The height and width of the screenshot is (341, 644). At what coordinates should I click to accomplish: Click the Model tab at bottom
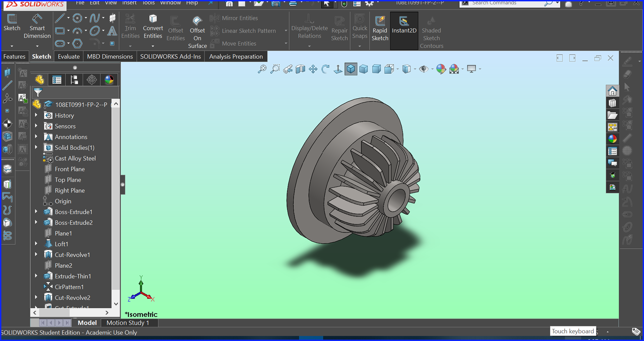click(x=87, y=323)
